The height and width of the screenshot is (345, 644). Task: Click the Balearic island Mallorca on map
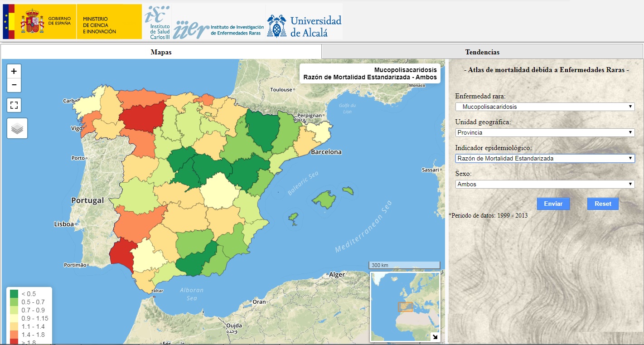(323, 198)
